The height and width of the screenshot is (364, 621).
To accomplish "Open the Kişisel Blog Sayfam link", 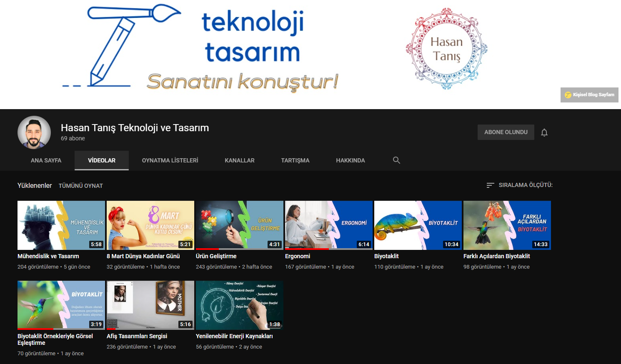I will 589,95.
